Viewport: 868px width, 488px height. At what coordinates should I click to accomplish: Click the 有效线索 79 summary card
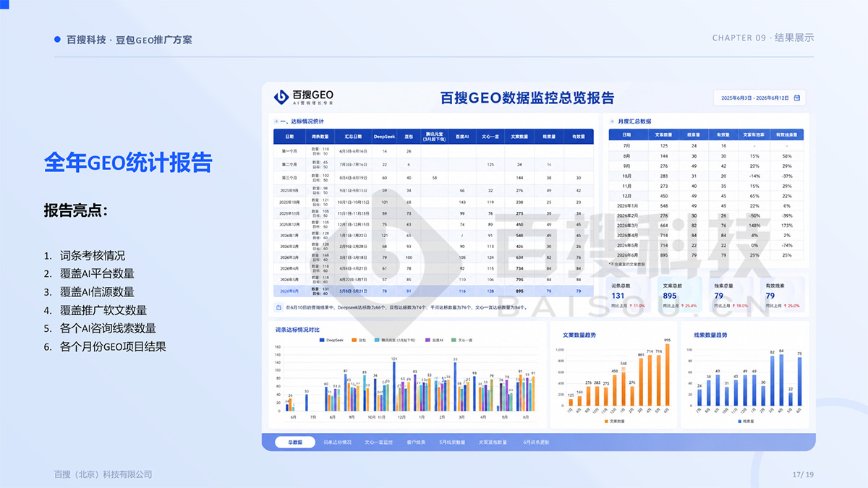tap(781, 295)
